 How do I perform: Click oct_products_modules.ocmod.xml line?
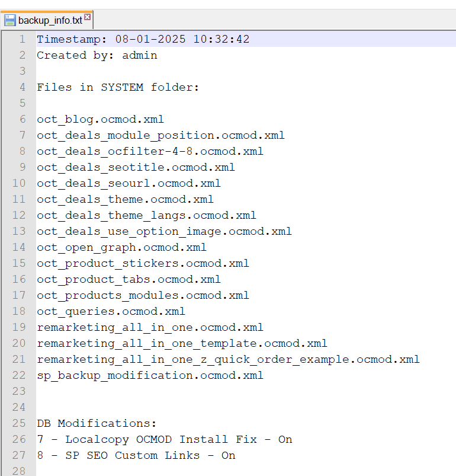143,295
